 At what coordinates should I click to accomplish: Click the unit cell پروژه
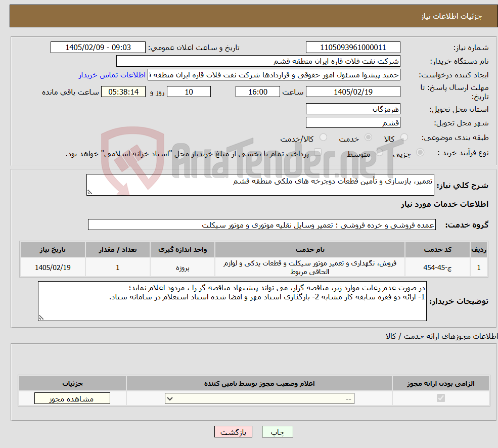pyautogui.click(x=183, y=267)
